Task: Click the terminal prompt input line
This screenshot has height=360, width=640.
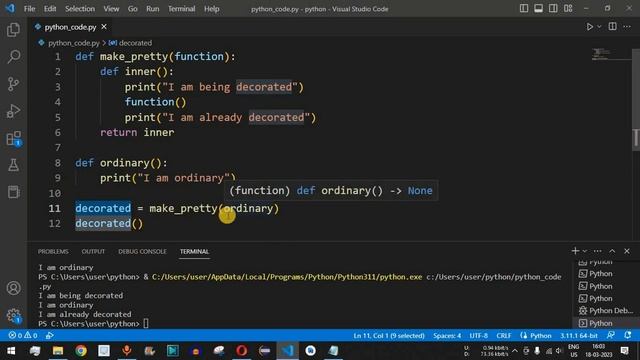Action: coord(300,324)
